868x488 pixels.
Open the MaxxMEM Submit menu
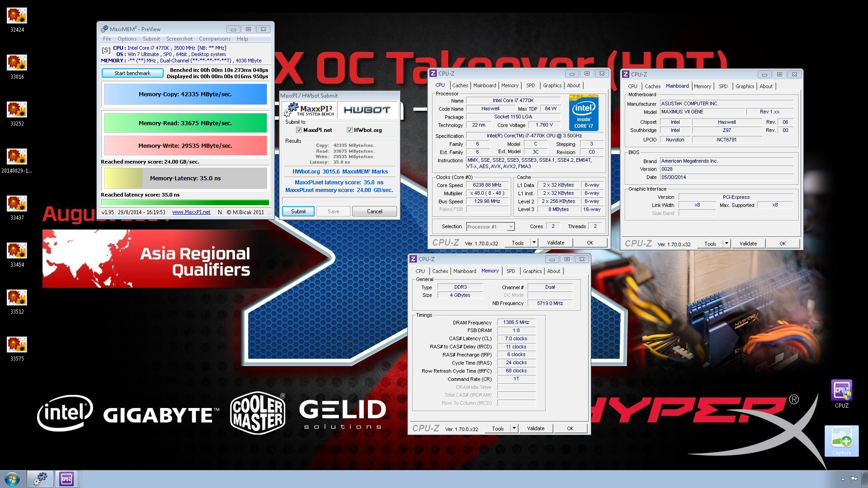pyautogui.click(x=151, y=39)
